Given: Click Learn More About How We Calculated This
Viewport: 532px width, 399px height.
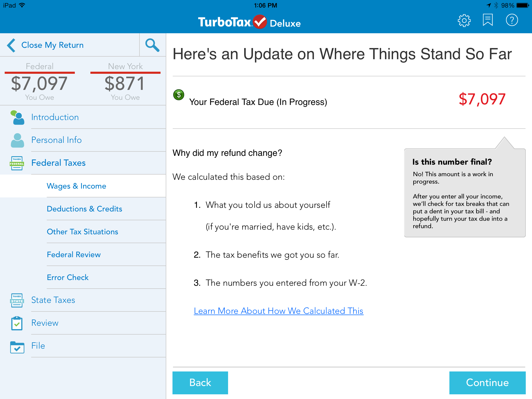Looking at the screenshot, I should 278,311.
